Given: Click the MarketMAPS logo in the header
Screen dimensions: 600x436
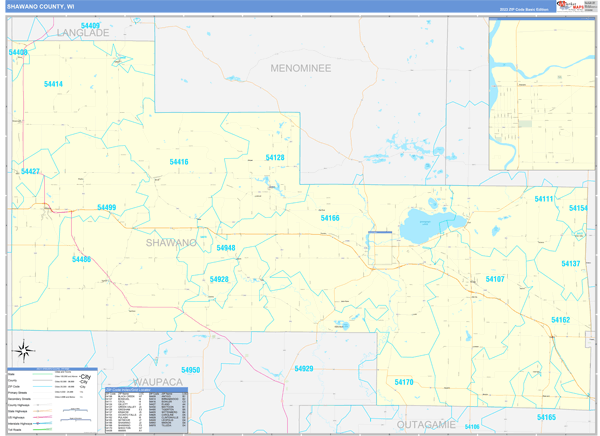Looking at the screenshot, I should [x=574, y=6].
